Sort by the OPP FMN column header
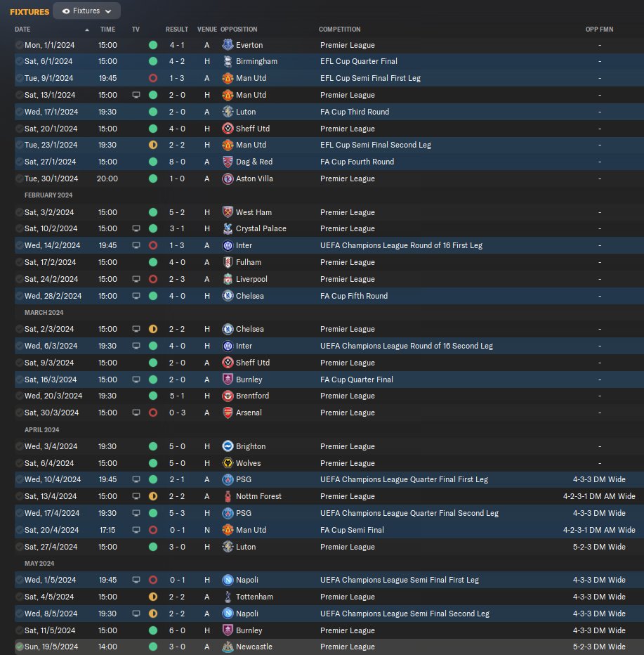This screenshot has height=655, width=644. (x=599, y=30)
